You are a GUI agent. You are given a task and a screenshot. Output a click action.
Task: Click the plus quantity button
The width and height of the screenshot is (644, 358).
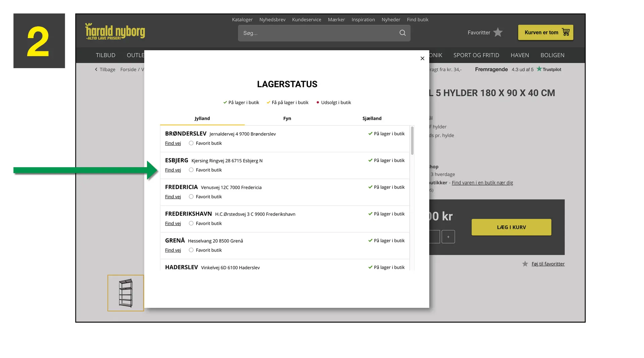[x=448, y=237]
